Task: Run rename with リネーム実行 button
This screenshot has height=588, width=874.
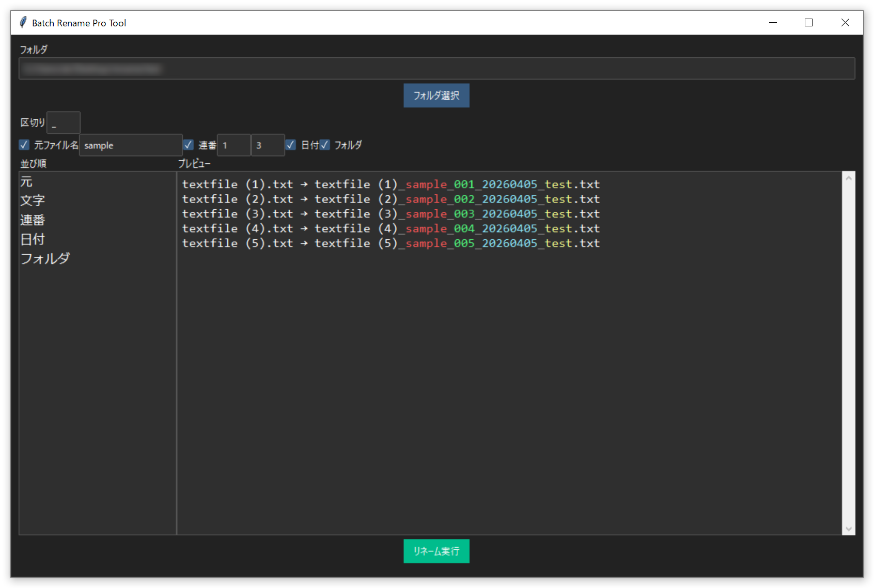Action: 436,551
